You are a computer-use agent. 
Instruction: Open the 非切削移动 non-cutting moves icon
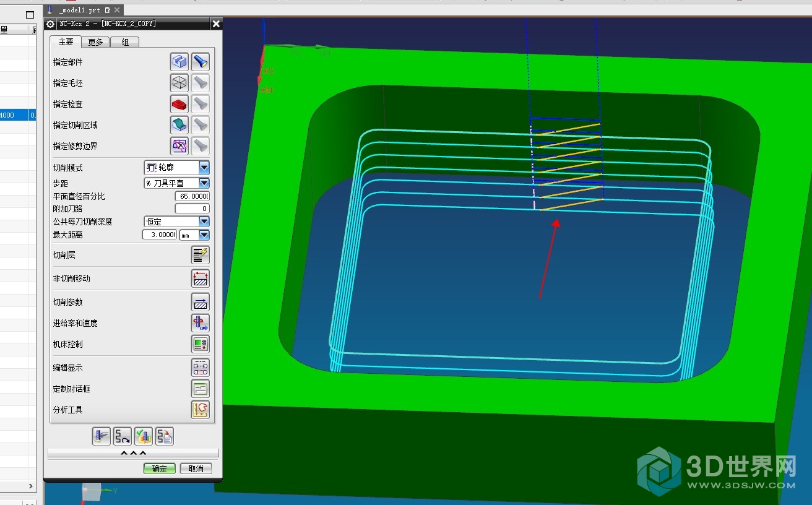pos(200,278)
